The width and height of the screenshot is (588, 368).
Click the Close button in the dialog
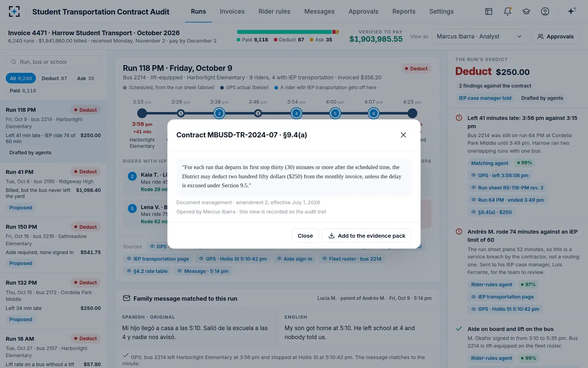[305, 236]
